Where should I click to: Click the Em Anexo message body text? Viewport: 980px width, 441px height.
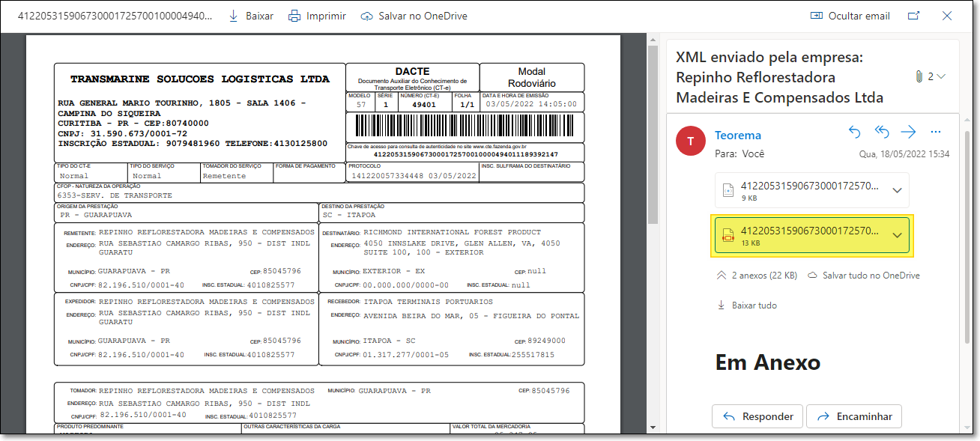(768, 362)
